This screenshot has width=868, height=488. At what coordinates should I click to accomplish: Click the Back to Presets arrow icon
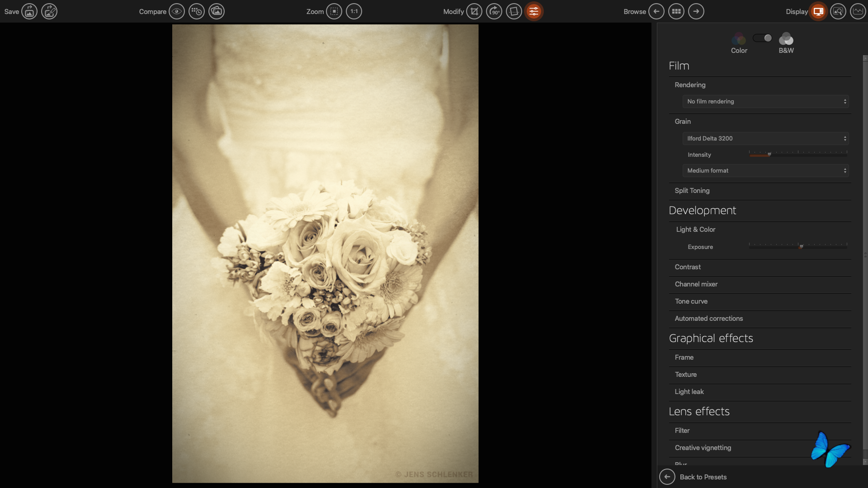(x=667, y=477)
